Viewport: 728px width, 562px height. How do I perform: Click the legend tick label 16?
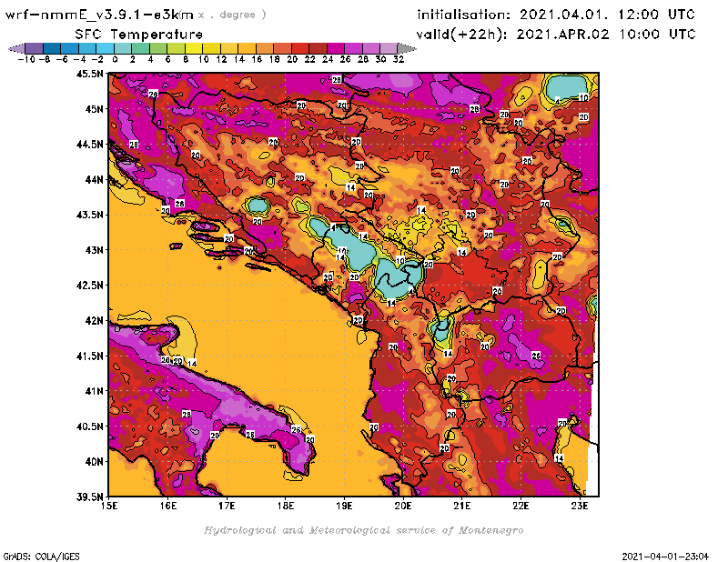pyautogui.click(x=257, y=59)
